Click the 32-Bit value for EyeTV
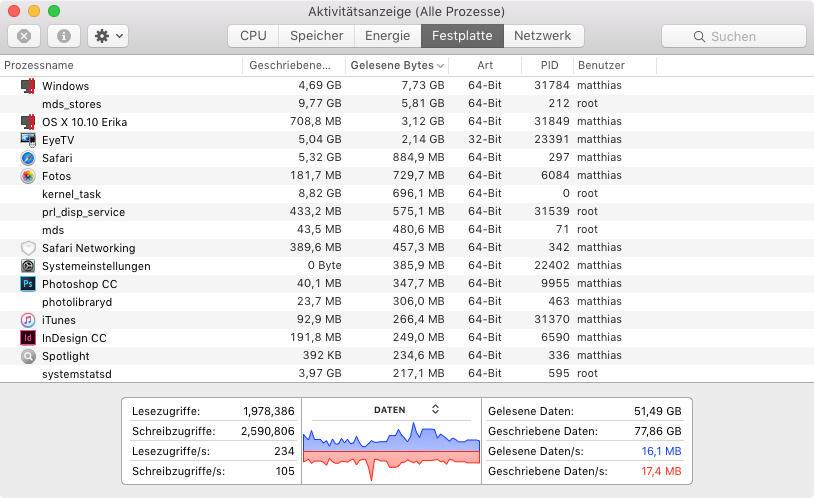Screen dimensions: 814x498 tap(485, 139)
